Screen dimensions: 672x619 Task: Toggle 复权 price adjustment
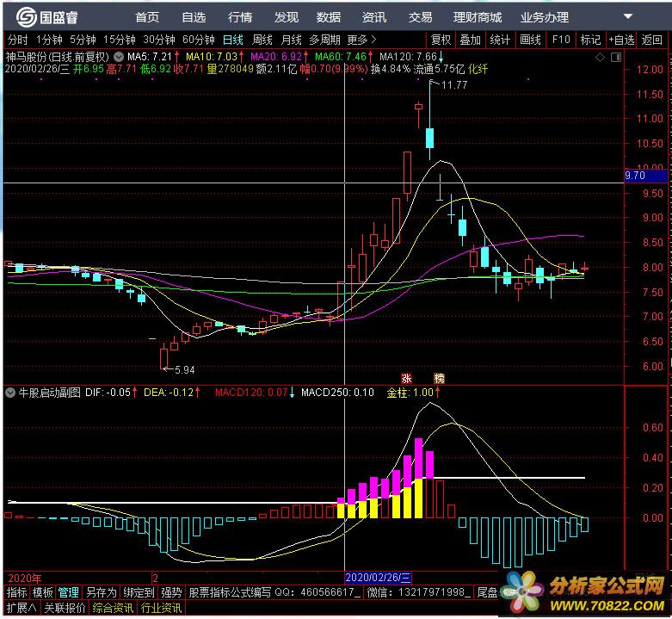click(x=441, y=40)
